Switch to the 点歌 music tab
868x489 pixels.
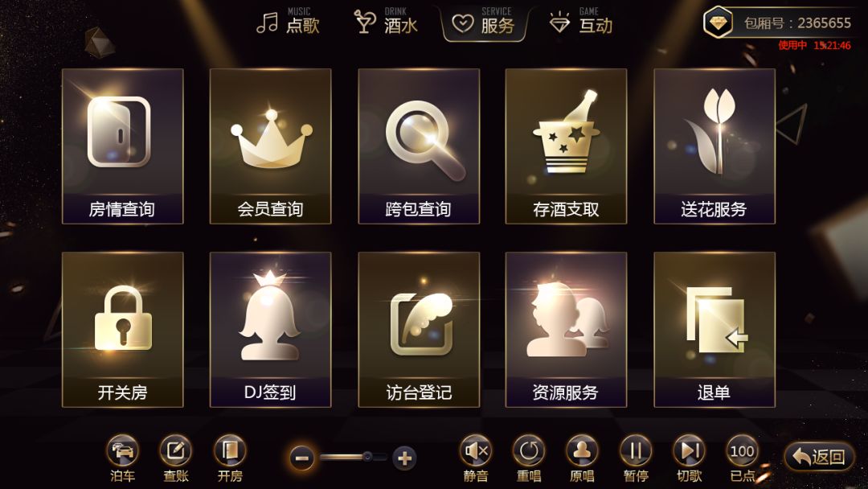288,23
